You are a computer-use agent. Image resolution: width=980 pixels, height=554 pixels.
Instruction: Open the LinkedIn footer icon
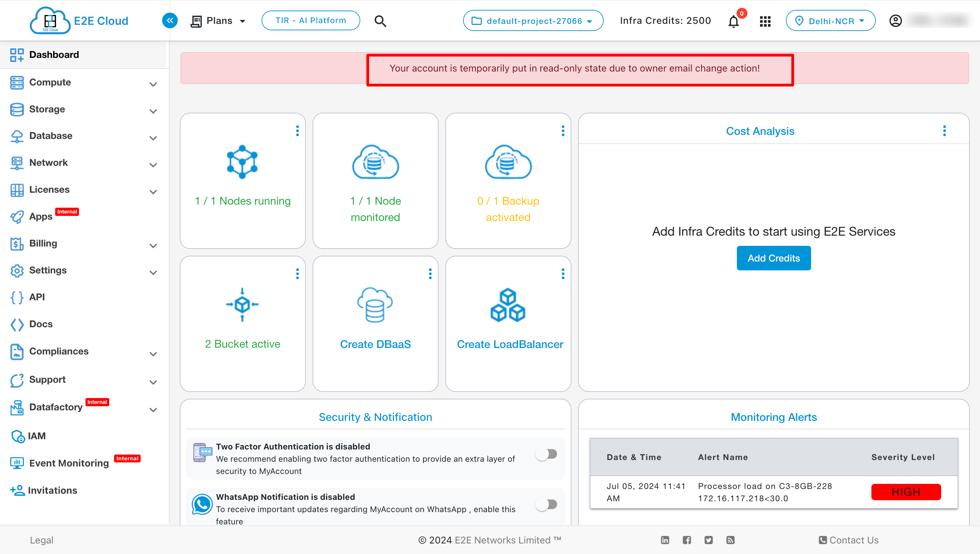click(x=665, y=540)
